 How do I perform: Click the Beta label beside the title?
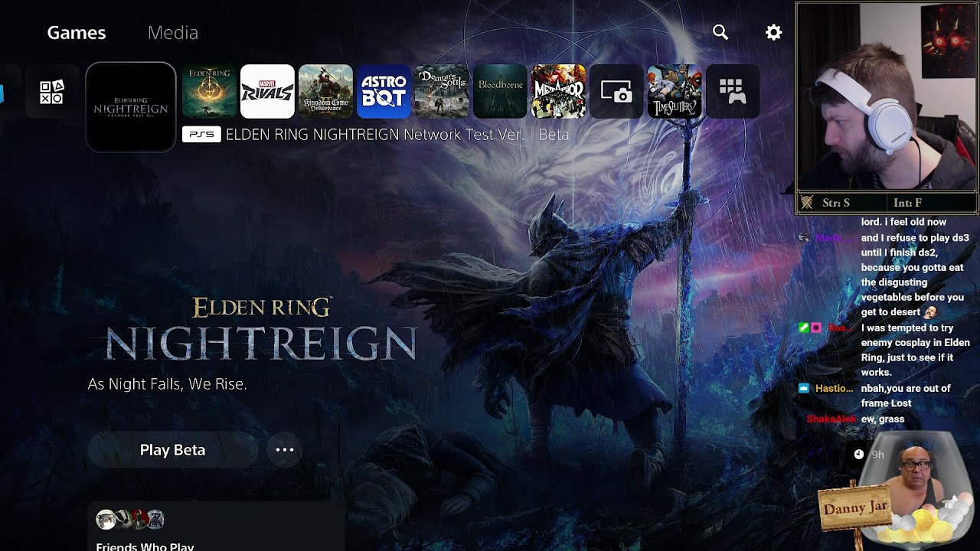coord(554,135)
